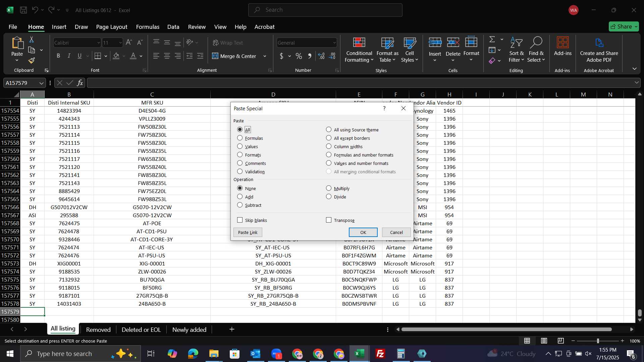Viewport: 644px width, 362px height.
Task: Add a new sheet with plus icon
Action: pos(232,329)
